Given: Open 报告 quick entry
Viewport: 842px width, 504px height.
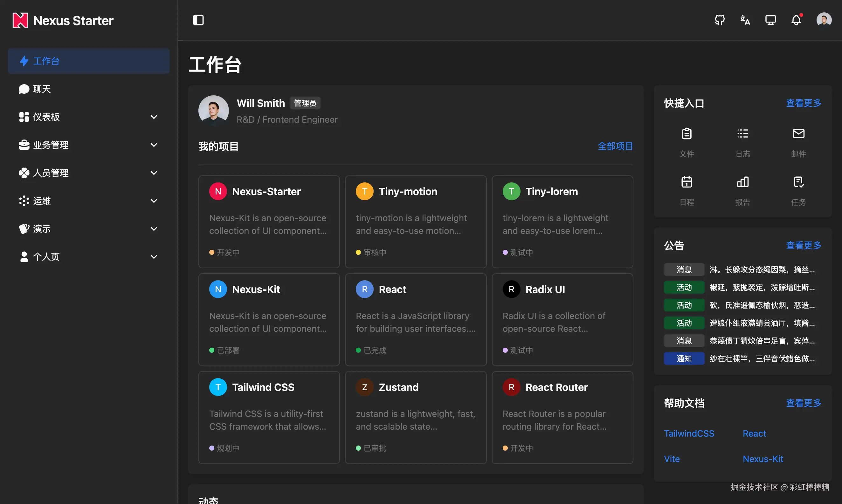Looking at the screenshot, I should (x=743, y=190).
